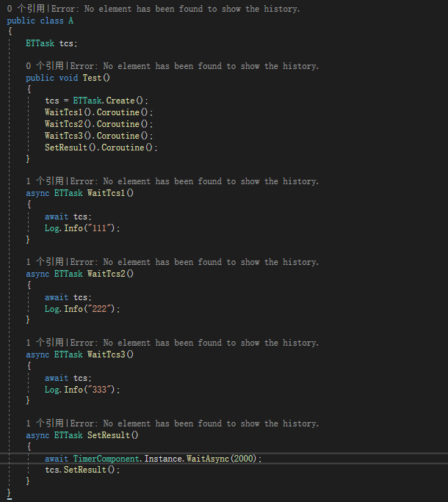The image size is (448, 502).
Task: Click the history error message above Test method
Action: [195, 66]
